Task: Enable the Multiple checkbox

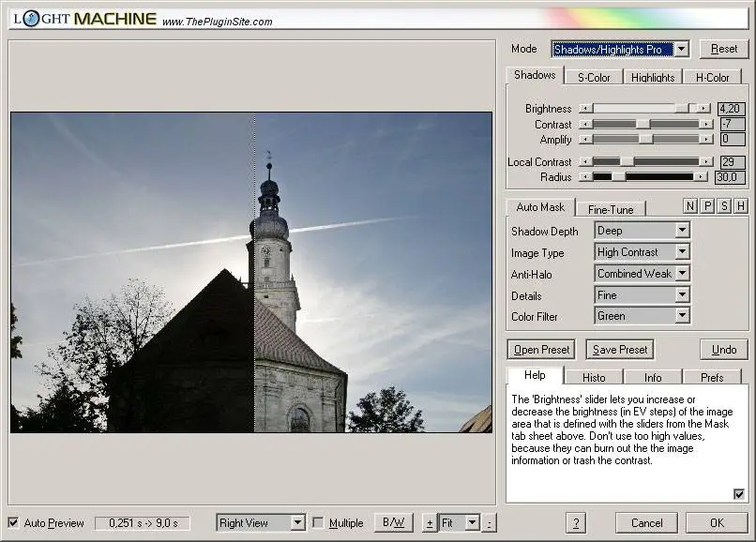Action: 318,523
